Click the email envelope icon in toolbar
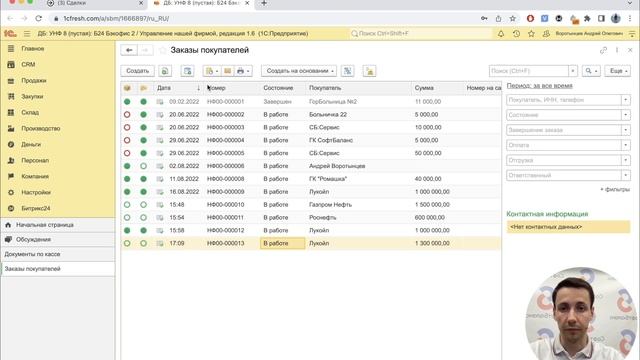The width and height of the screenshot is (640, 360). 227,71
